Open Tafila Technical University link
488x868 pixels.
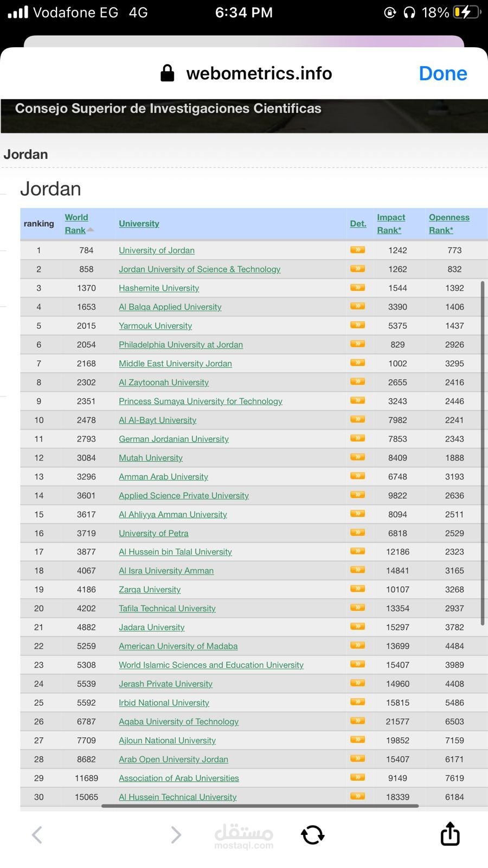pyautogui.click(x=167, y=609)
